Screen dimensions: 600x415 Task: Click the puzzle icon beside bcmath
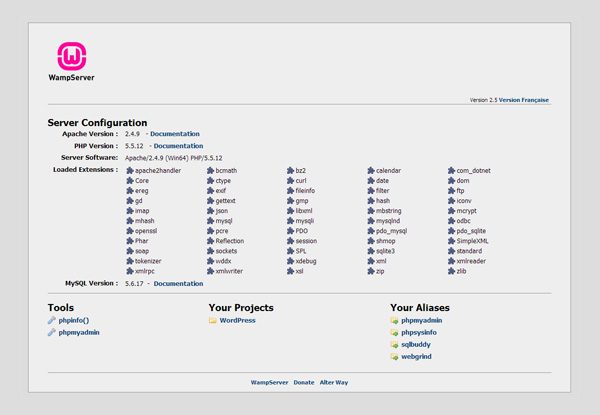[x=210, y=171]
